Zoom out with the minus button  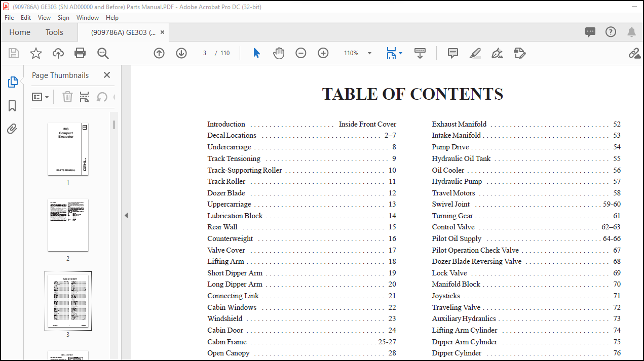tap(301, 53)
